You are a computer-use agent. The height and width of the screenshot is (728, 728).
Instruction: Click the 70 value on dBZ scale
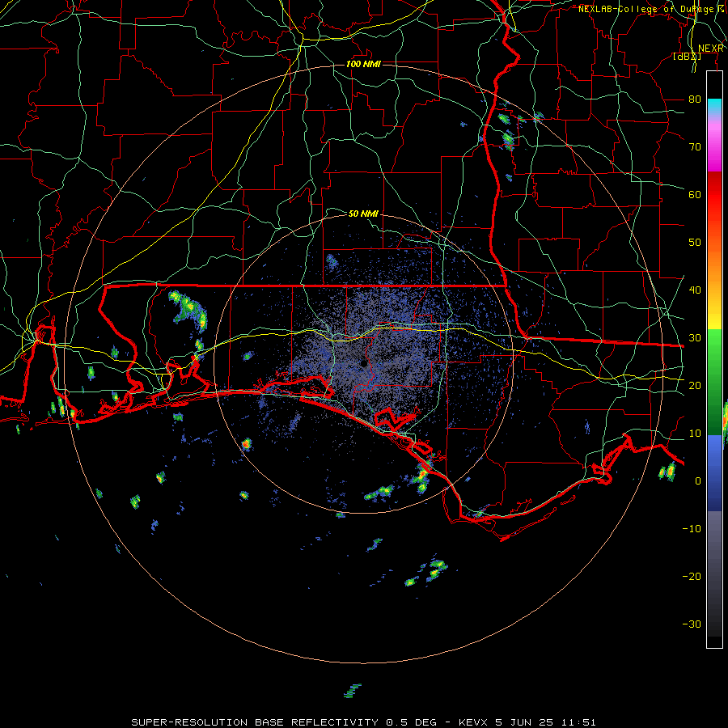pos(695,146)
